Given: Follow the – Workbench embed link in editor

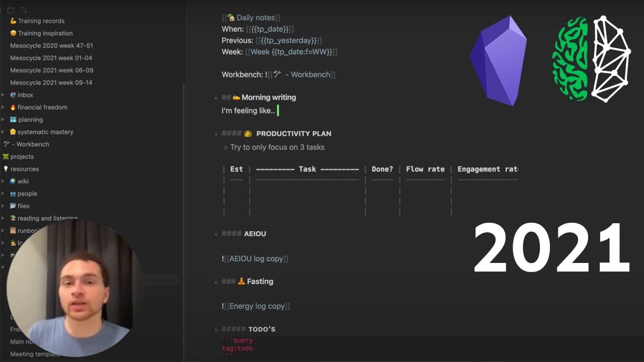Looking at the screenshot, I should (302, 74).
